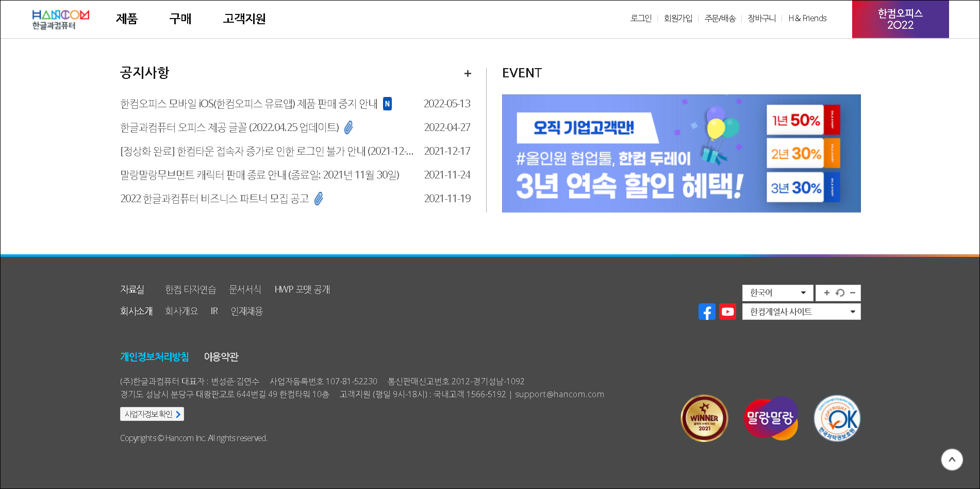Open the 한국어 language dropdown

(x=777, y=293)
